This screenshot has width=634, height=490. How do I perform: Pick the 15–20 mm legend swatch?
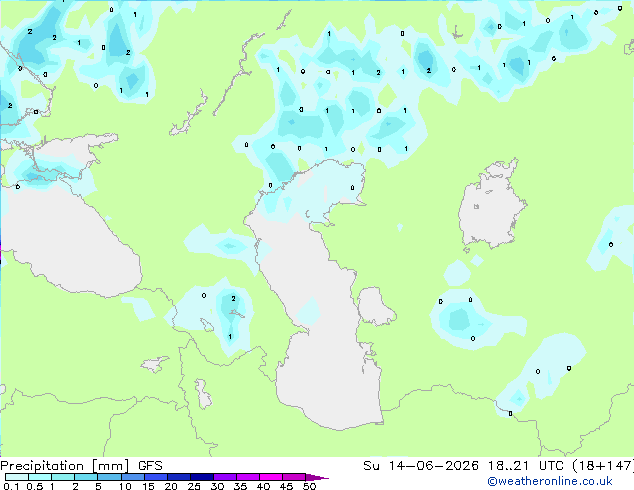point(155,477)
